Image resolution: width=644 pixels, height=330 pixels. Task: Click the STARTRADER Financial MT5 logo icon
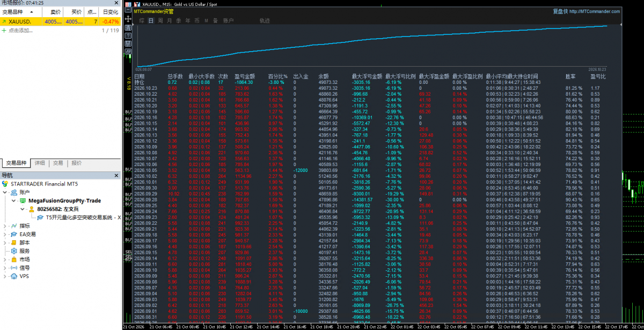(x=5, y=183)
